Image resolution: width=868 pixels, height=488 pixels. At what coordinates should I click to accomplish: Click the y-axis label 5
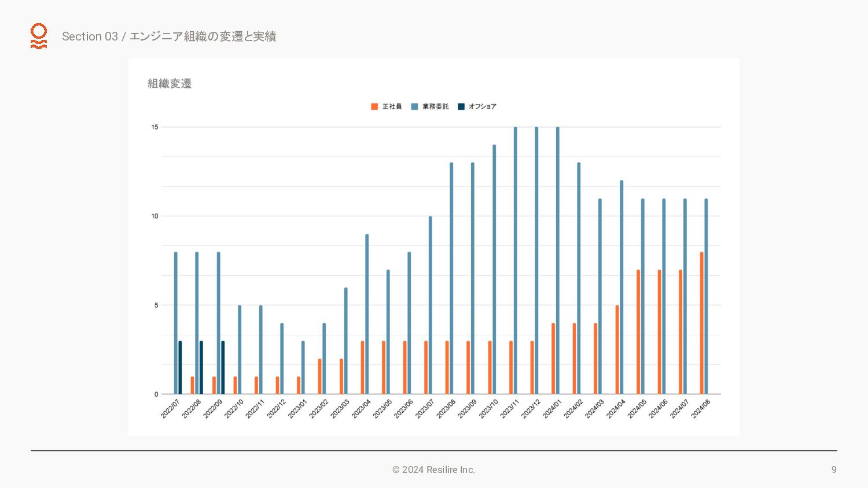pos(156,305)
